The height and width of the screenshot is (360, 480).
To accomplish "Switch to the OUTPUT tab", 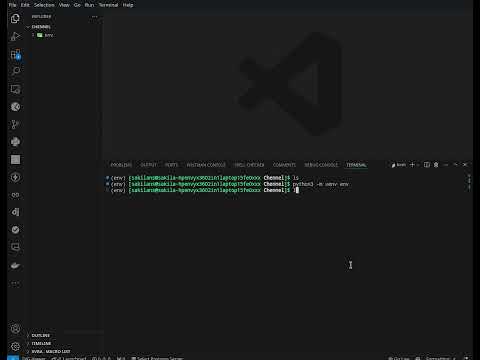I will [x=148, y=165].
